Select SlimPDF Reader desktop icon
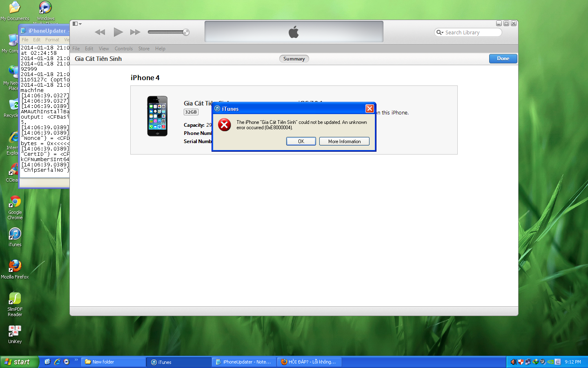 click(x=15, y=304)
